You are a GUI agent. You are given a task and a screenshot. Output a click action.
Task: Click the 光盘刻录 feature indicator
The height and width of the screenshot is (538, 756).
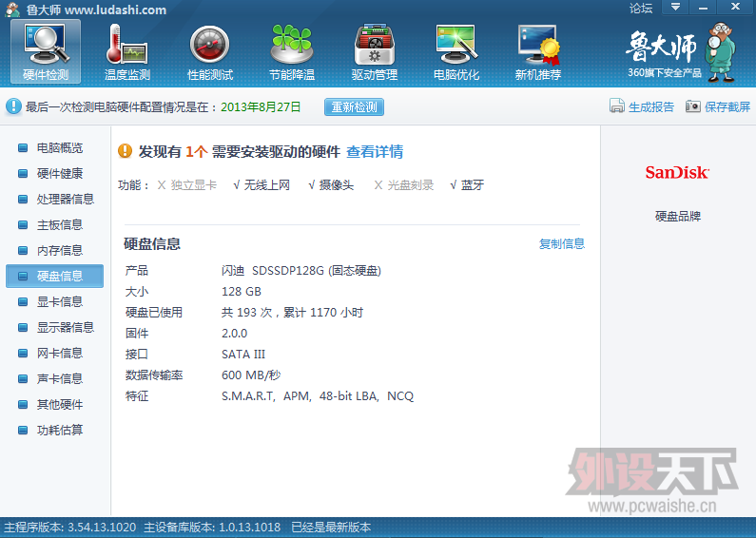tap(404, 185)
